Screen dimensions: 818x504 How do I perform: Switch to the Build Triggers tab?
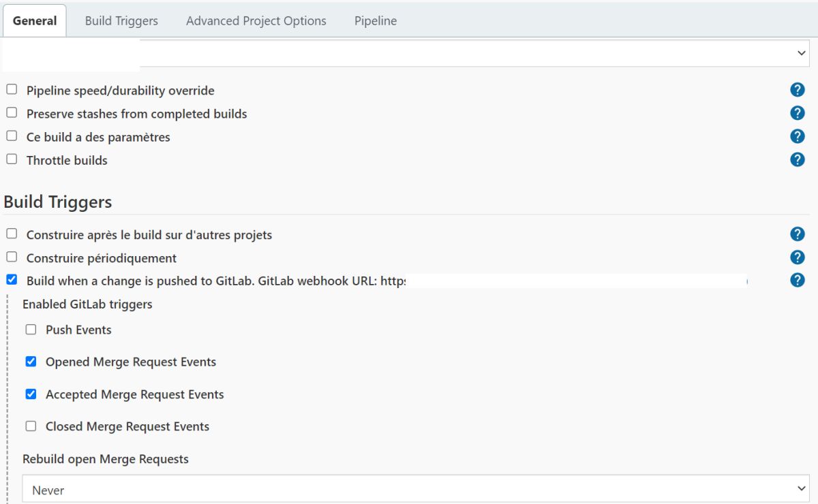pyautogui.click(x=121, y=20)
